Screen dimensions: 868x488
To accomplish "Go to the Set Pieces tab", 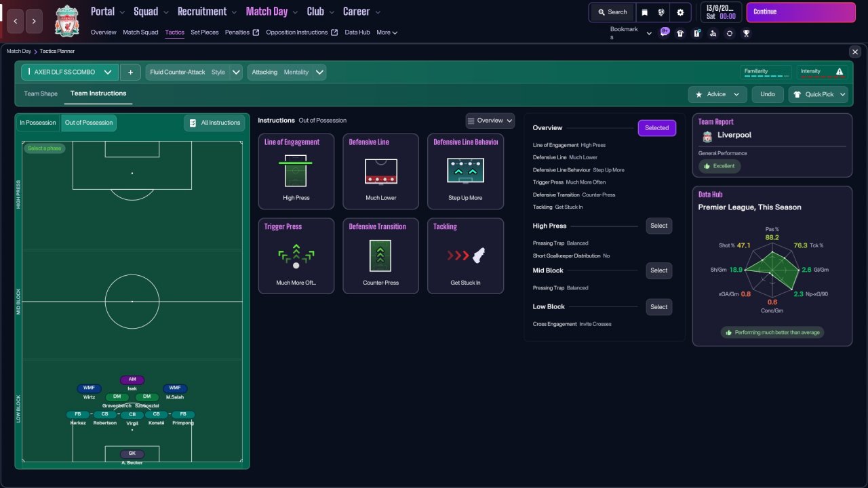I will (x=205, y=33).
